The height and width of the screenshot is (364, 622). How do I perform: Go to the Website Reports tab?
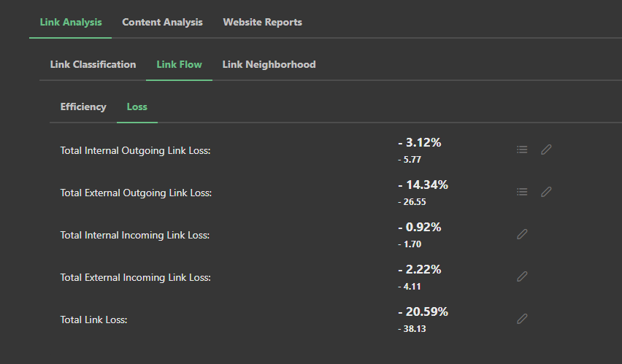(262, 22)
